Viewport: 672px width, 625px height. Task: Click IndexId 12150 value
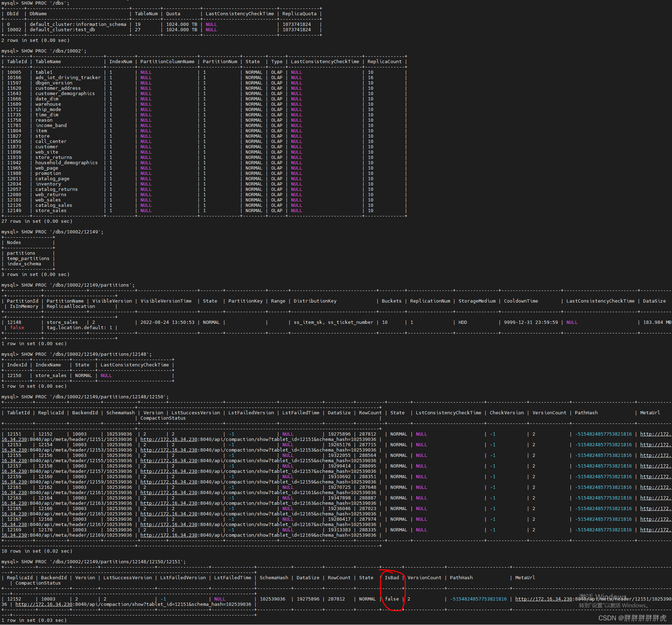click(14, 375)
